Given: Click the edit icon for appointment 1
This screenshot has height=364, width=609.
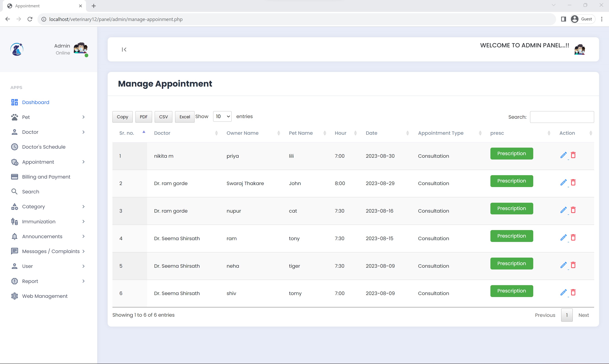Looking at the screenshot, I should [563, 155].
